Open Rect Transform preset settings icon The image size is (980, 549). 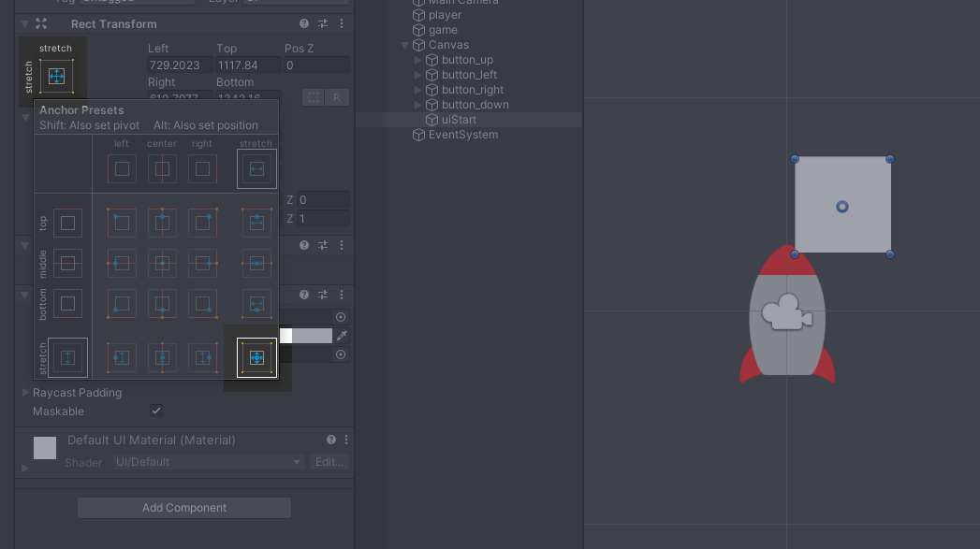323,23
